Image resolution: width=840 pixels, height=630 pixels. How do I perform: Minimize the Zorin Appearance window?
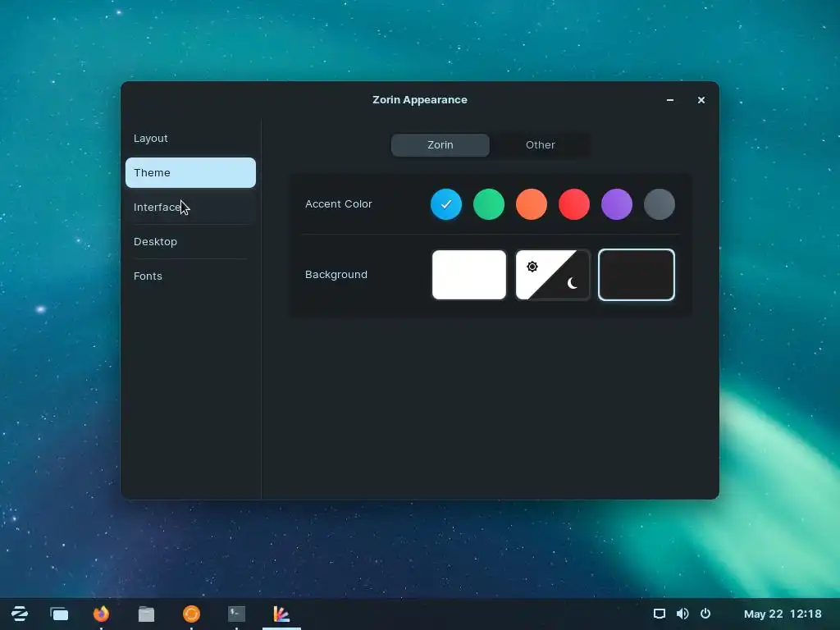click(670, 100)
